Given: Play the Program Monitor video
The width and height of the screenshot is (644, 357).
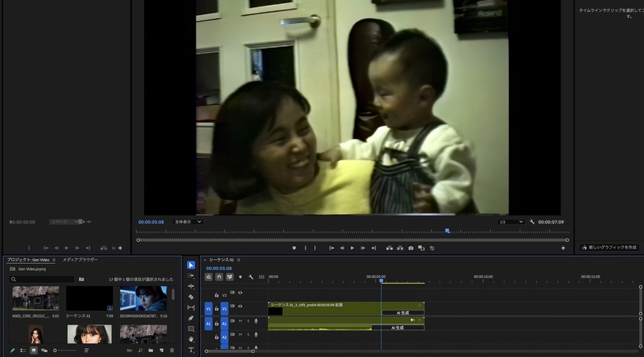Looking at the screenshot, I should pyautogui.click(x=352, y=248).
